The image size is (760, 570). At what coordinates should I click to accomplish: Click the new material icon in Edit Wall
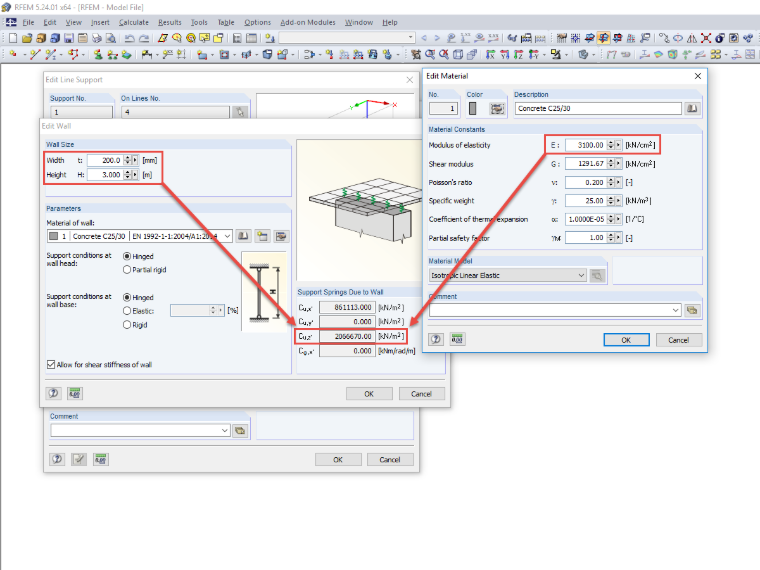pos(262,236)
